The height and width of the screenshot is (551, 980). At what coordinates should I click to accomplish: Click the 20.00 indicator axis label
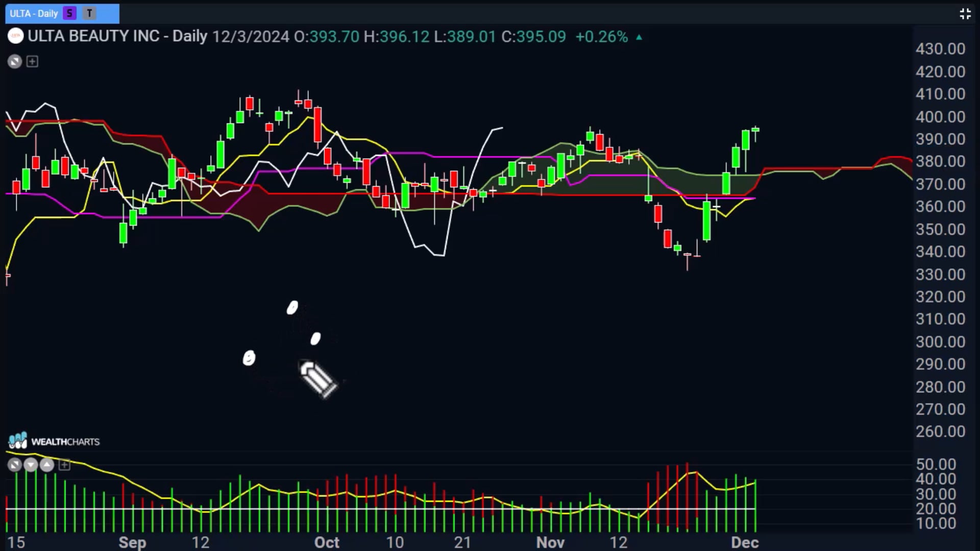(x=936, y=509)
